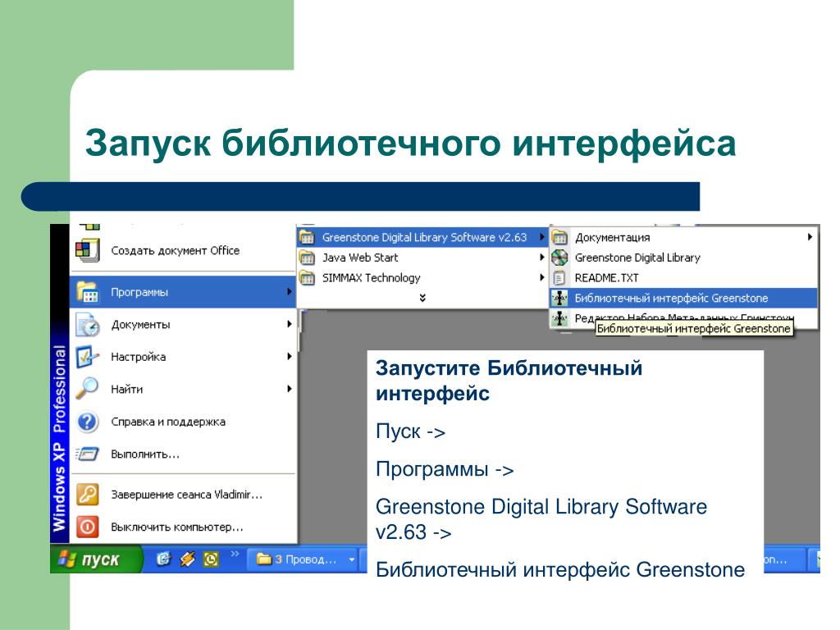Click the Выполнить run icon

pyautogui.click(x=87, y=454)
